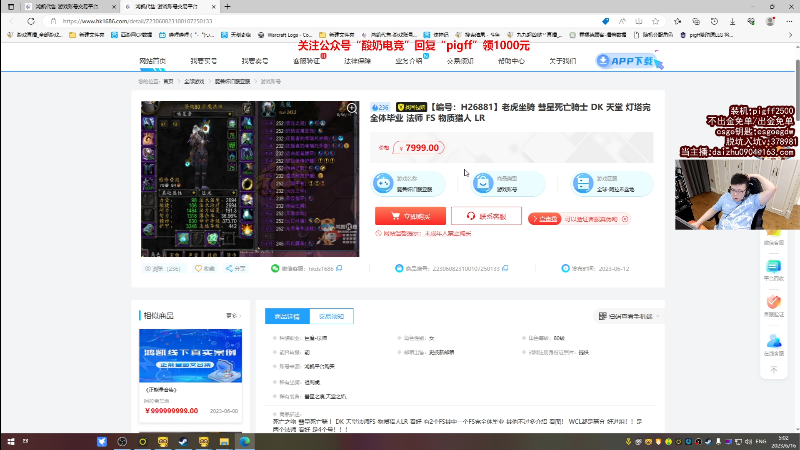The height and width of the screenshot is (450, 800).
Task: Open the home breadcrumb link 首页
Action: (168, 82)
